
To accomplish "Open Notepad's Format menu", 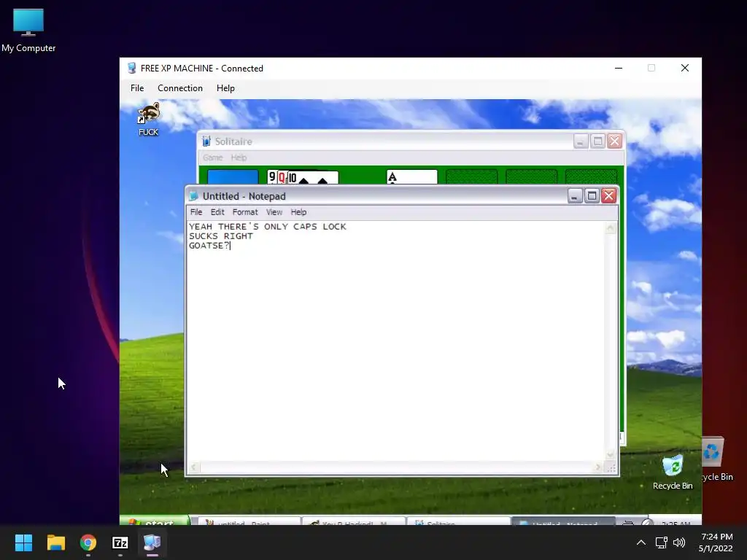I will click(x=245, y=212).
